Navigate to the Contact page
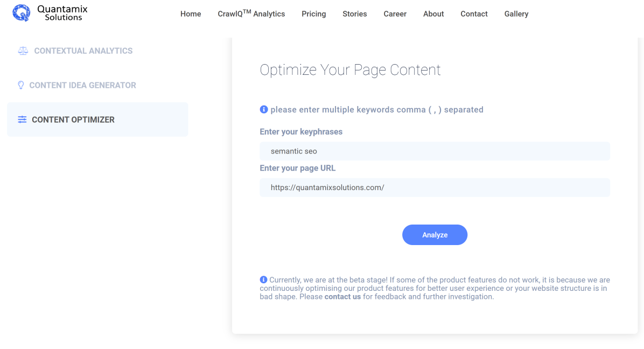Image resolution: width=644 pixels, height=349 pixels. (474, 14)
